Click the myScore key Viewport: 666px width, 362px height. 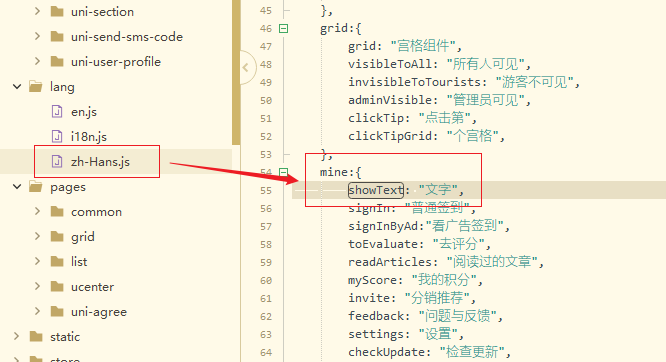(372, 280)
